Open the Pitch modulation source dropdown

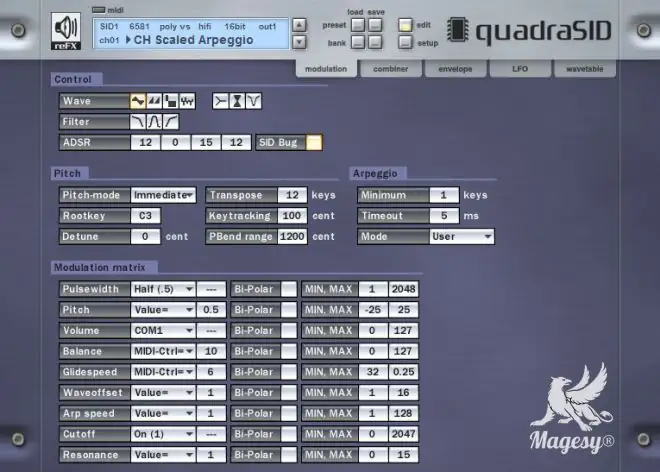(163, 310)
